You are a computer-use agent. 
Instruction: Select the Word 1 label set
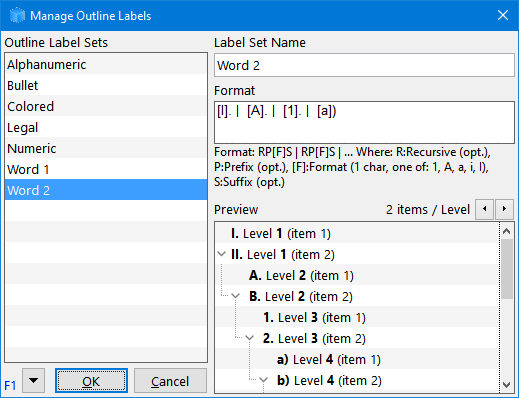coord(106,169)
